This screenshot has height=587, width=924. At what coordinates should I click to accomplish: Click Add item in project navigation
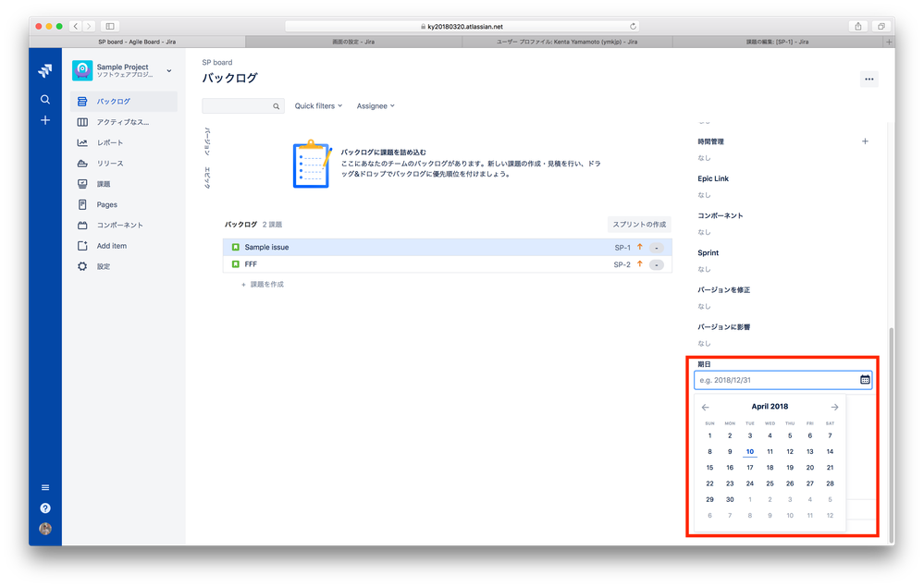point(124,246)
